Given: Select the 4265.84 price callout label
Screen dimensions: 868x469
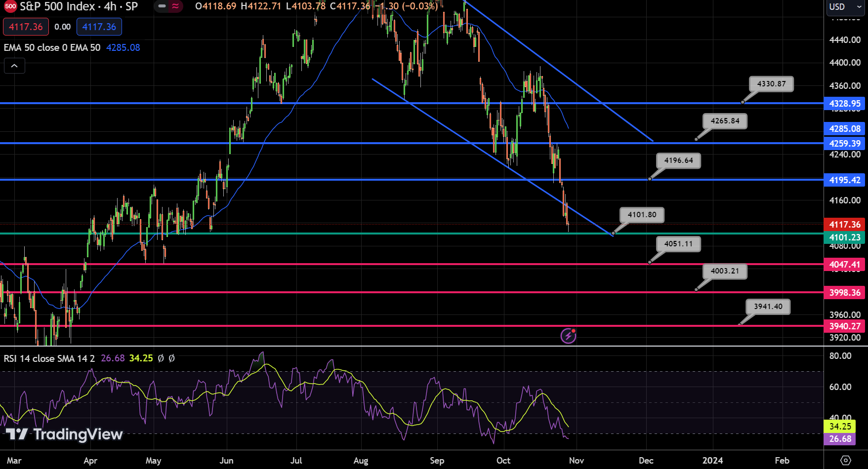Looking at the screenshot, I should (x=725, y=121).
